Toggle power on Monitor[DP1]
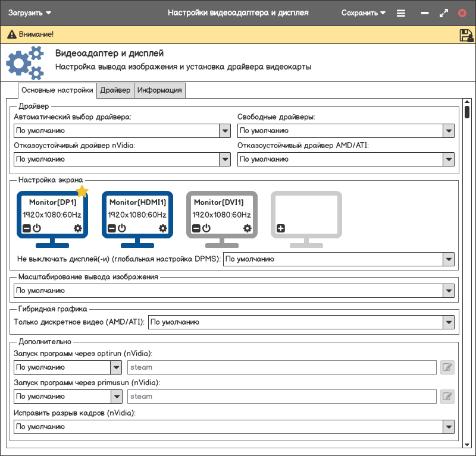The height and width of the screenshot is (456, 476). pyautogui.click(x=36, y=228)
